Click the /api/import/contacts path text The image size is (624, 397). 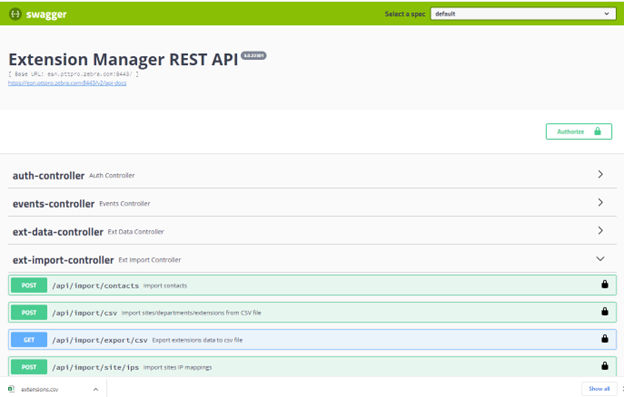pyautogui.click(x=96, y=286)
